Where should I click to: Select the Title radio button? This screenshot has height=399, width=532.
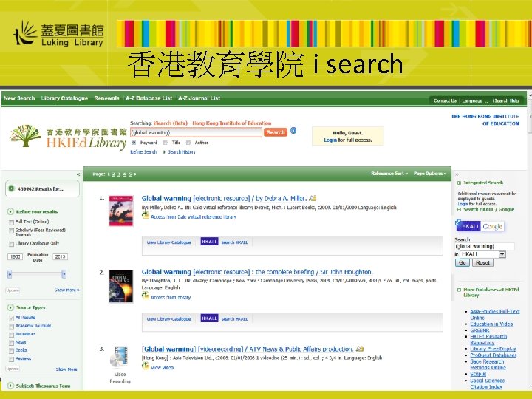pos(165,143)
